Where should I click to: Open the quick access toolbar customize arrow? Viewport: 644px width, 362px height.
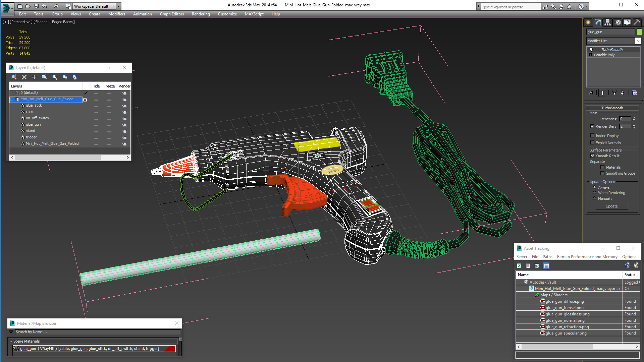tap(118, 6)
